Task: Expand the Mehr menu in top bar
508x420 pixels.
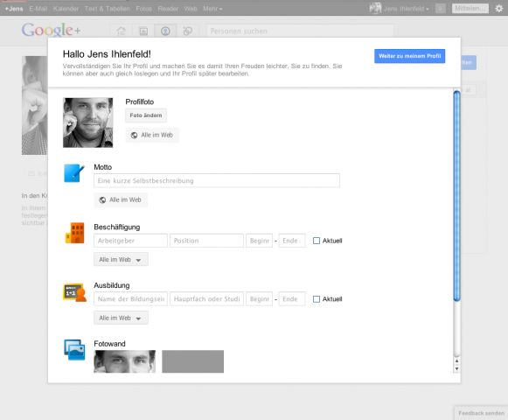Action: (212, 9)
